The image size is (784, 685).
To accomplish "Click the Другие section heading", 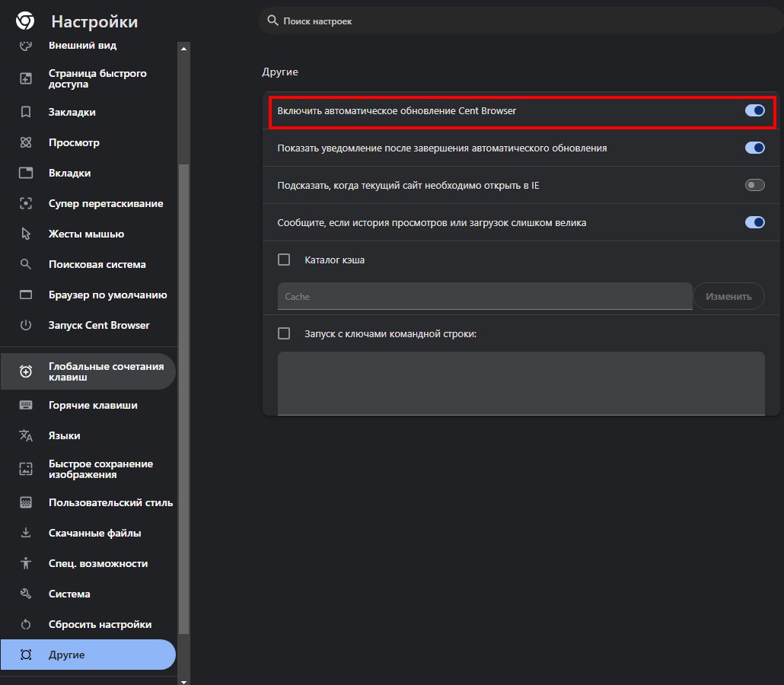I will [280, 72].
